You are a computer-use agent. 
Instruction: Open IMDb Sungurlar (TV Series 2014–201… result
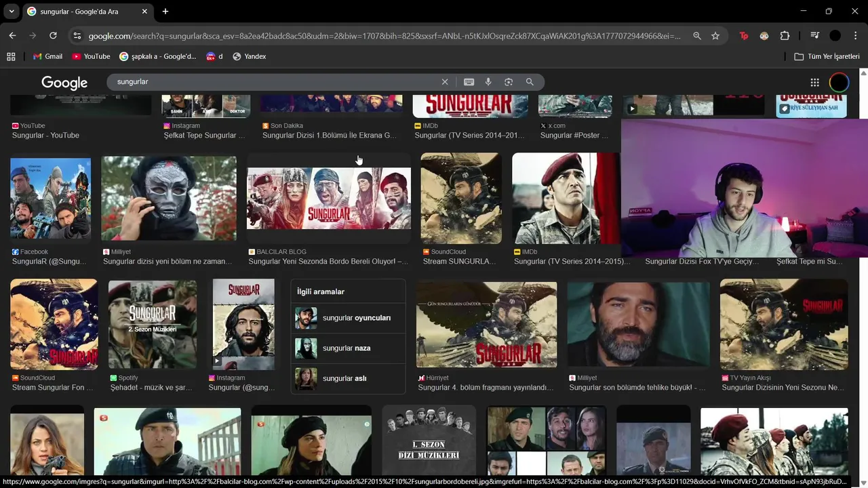[470, 136]
